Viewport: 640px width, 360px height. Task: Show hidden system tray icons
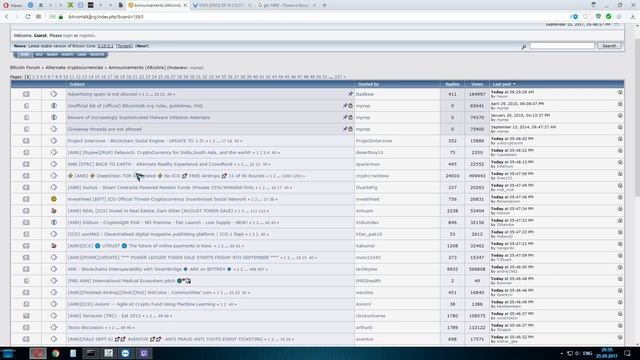pos(562,353)
